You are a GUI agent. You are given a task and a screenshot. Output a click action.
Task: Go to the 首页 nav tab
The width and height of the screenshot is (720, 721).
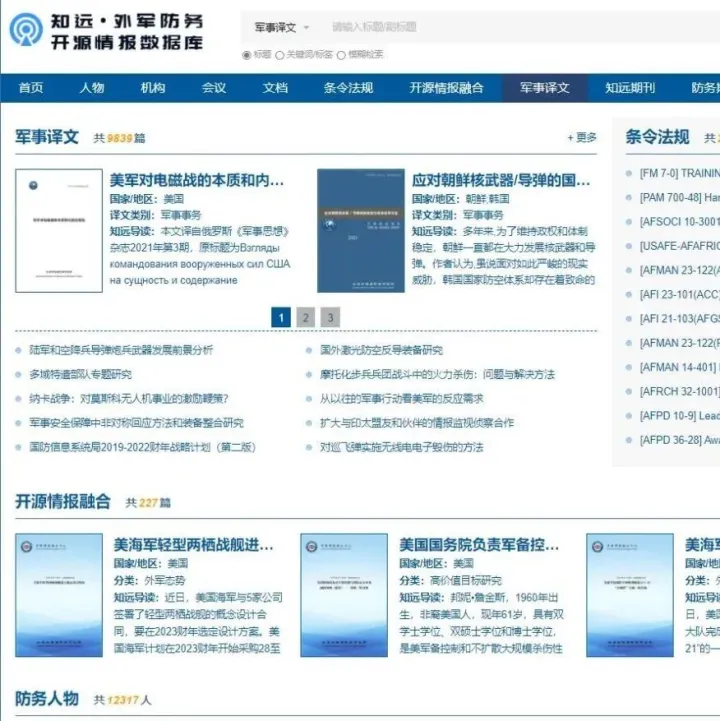coord(31,88)
